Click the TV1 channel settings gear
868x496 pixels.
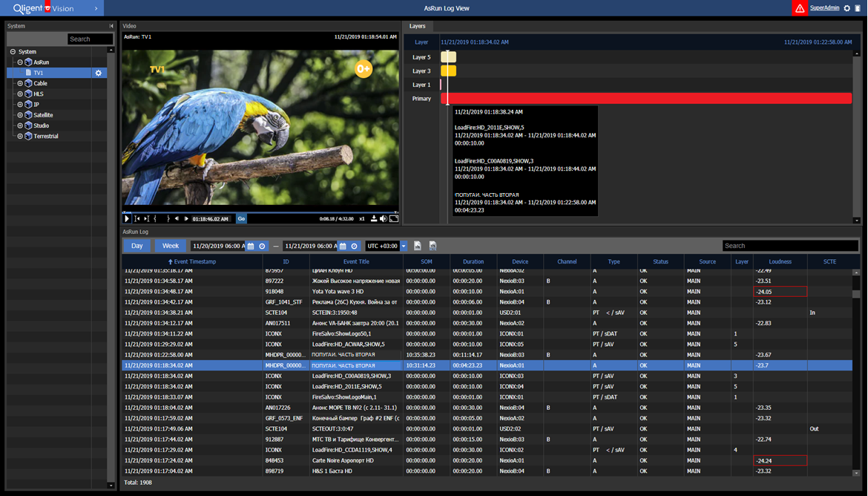pyautogui.click(x=99, y=73)
